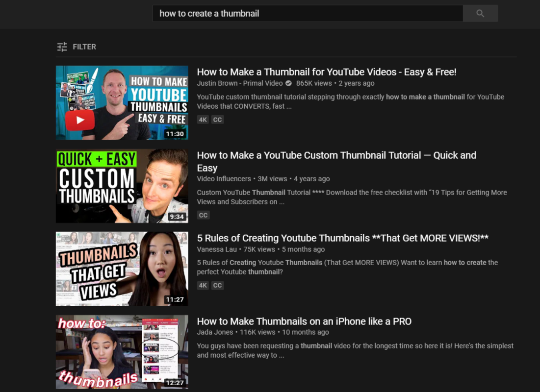540x392 pixels.
Task: Click the 9:34 duration label
Action: click(177, 217)
